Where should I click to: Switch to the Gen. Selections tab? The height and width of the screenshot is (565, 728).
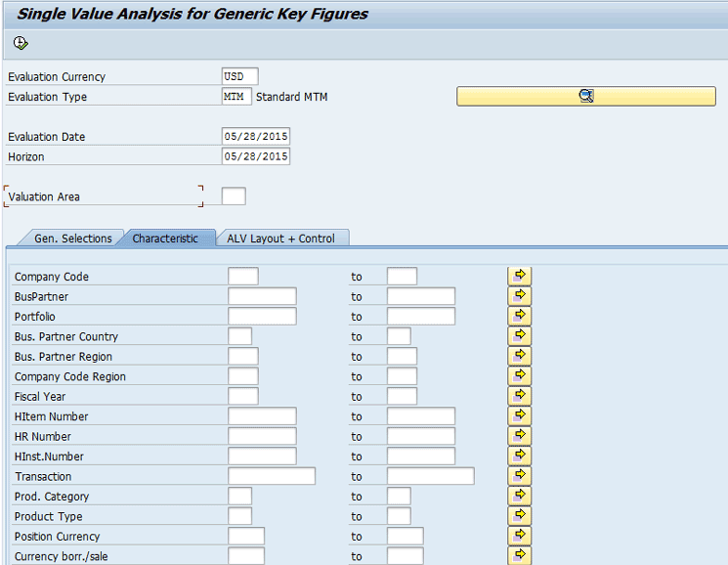coord(72,239)
